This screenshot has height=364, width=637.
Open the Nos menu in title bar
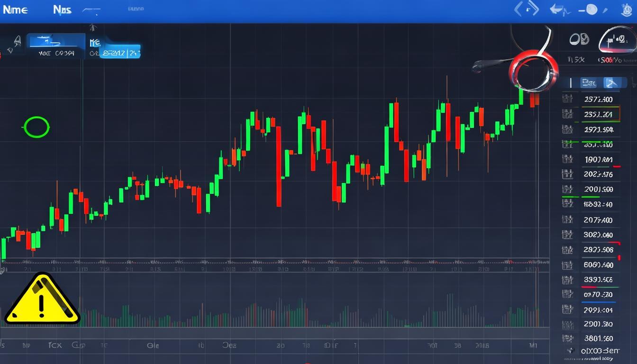62,10
